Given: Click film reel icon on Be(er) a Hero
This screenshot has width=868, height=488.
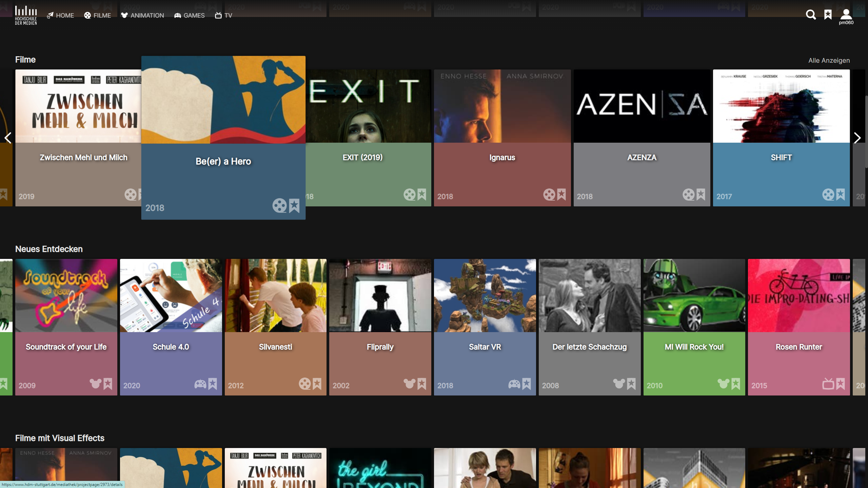Looking at the screenshot, I should [x=280, y=206].
